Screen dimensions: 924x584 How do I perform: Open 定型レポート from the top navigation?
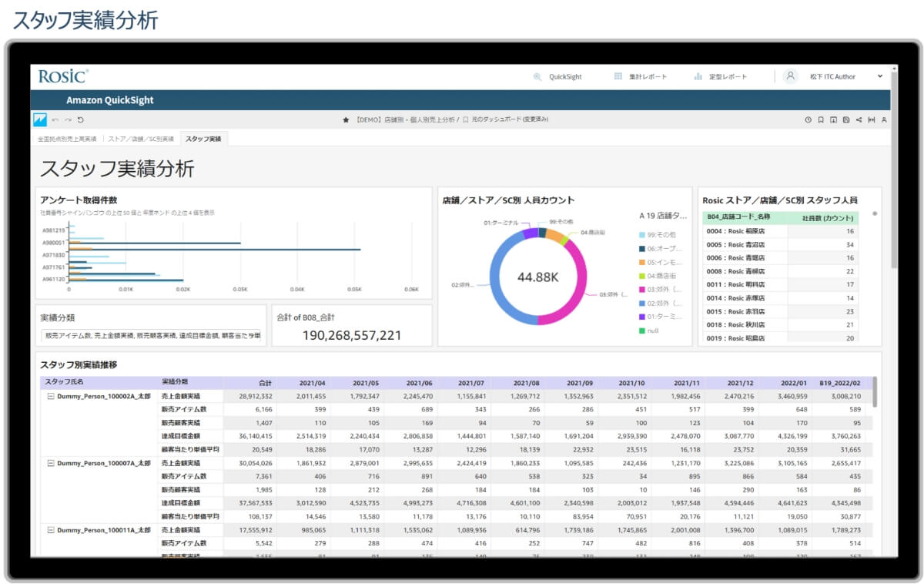[x=728, y=77]
